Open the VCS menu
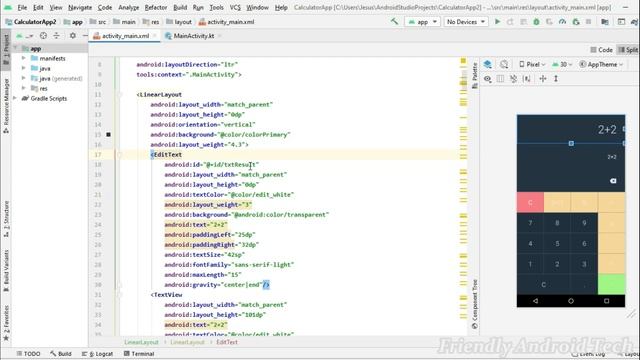Viewport: 640px width, 360px height. [x=235, y=7]
